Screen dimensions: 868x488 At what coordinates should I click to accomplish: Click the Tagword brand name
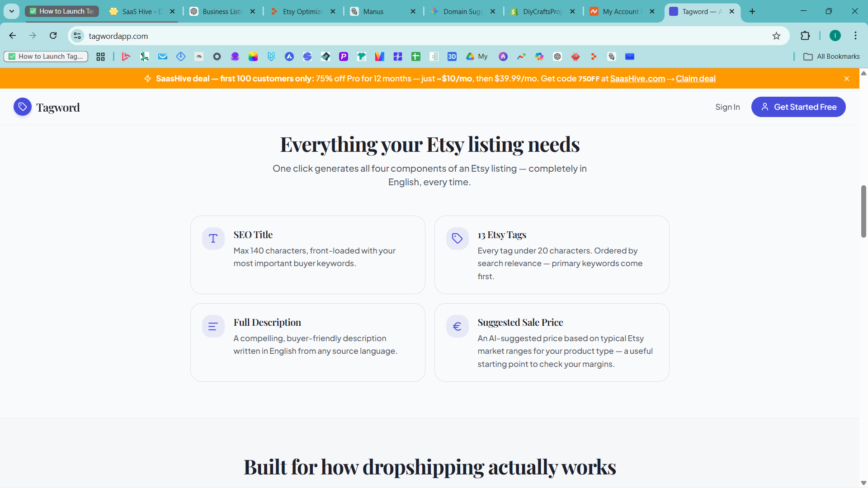pos(58,108)
